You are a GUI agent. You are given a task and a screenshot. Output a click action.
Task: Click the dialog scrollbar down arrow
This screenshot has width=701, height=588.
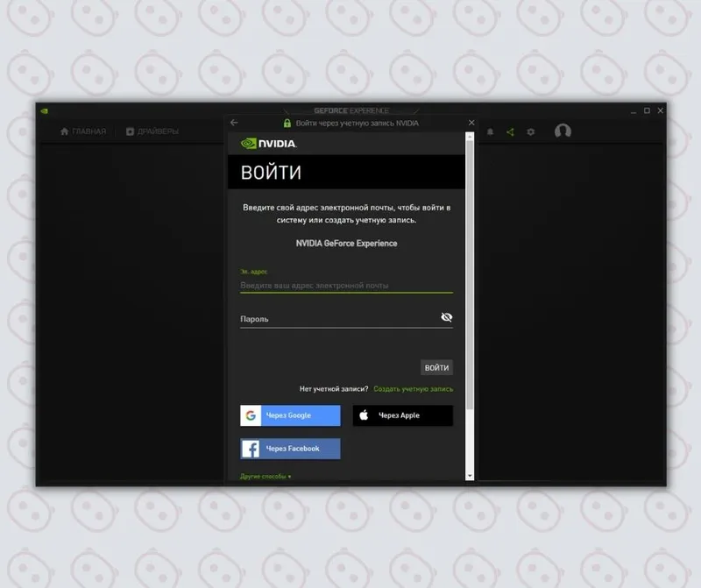tap(470, 476)
